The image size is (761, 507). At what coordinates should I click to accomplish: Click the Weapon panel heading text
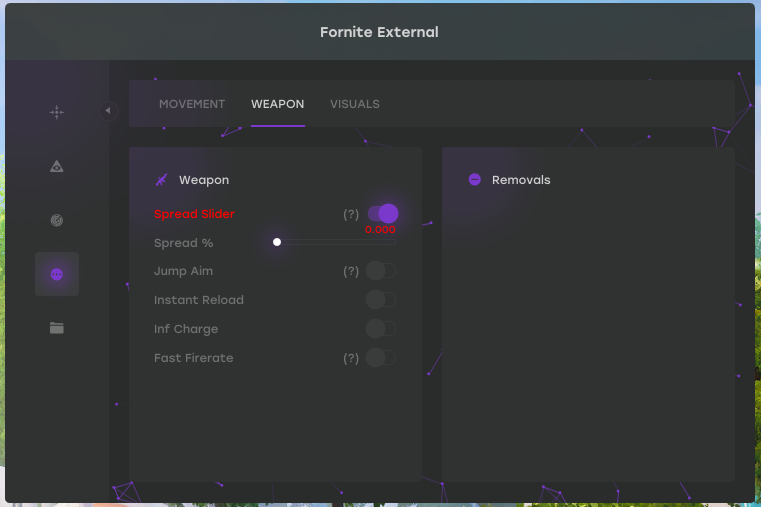tap(204, 180)
